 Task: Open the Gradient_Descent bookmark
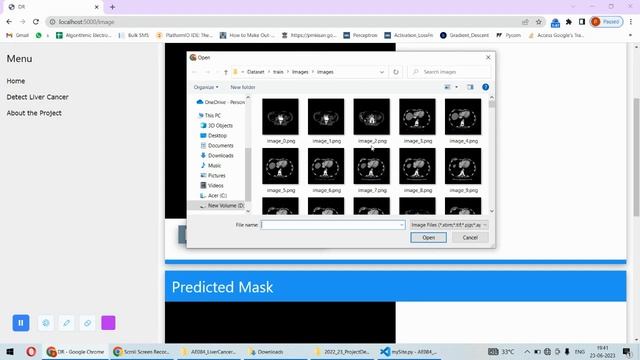pos(464,36)
